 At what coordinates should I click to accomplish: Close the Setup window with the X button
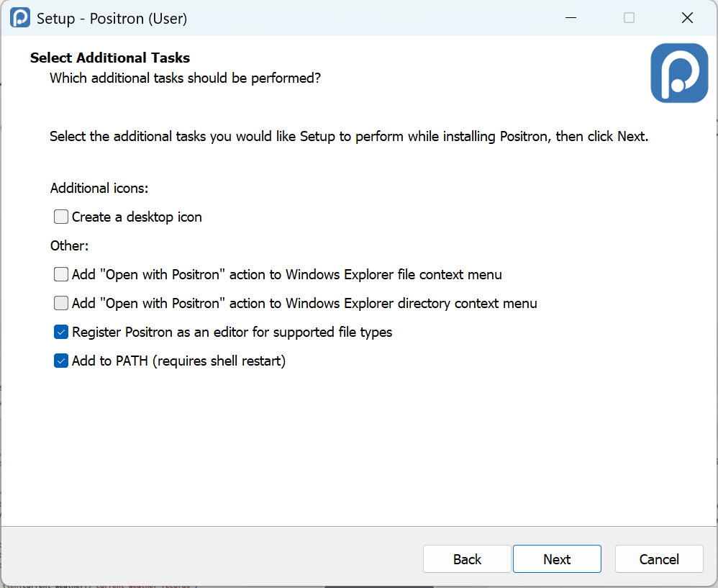[x=687, y=18]
